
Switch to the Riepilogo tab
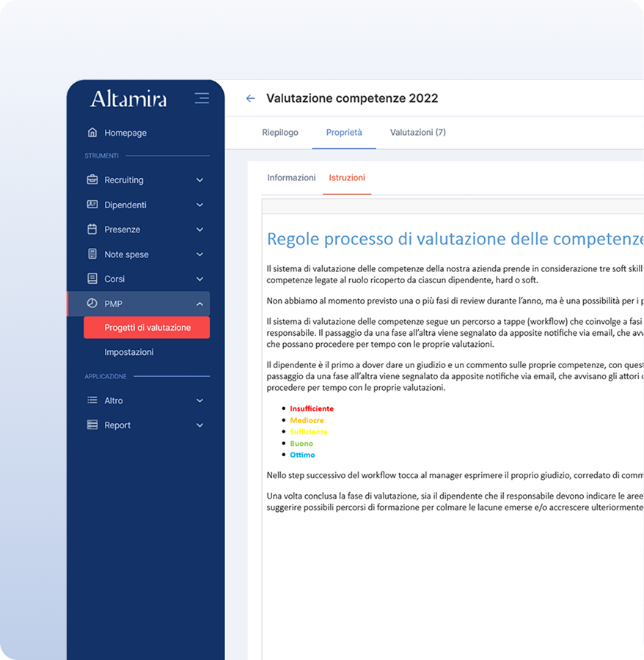(279, 133)
